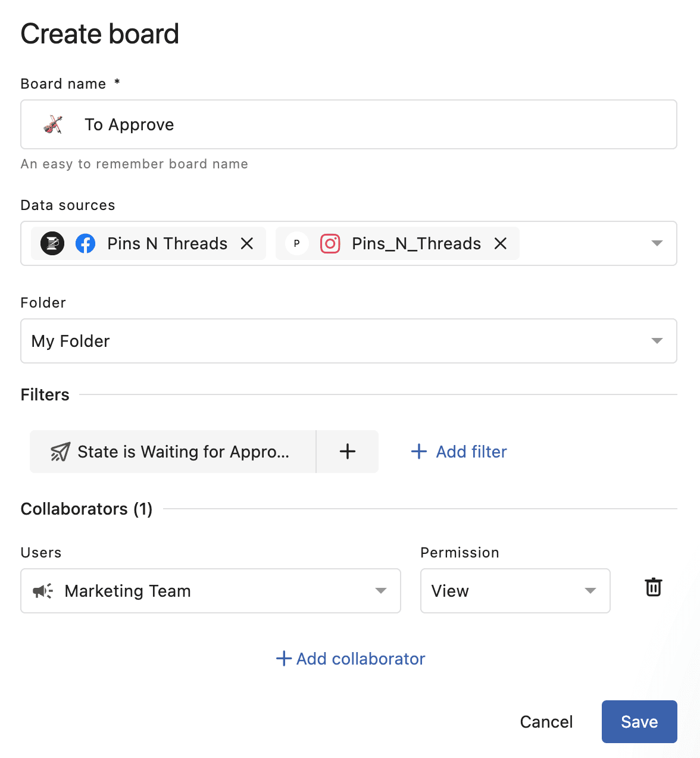
Task: Delete the Marketing Team collaborator
Action: pos(654,587)
